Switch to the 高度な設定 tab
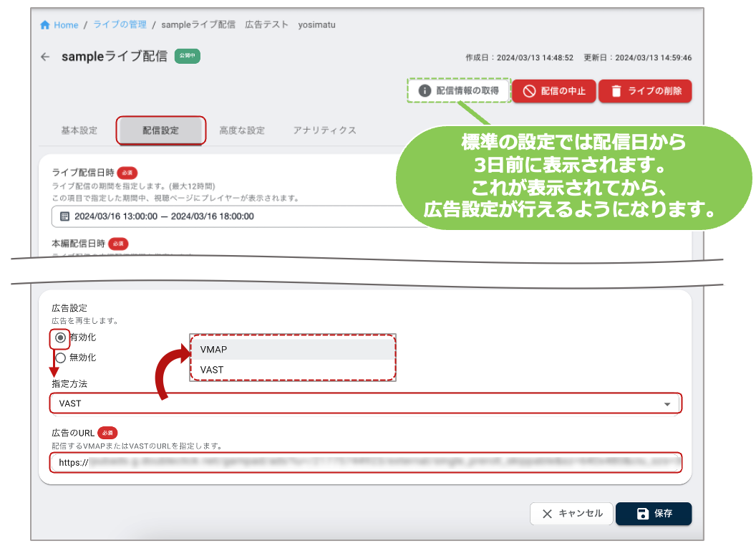This screenshot has height=546, width=756. [243, 130]
